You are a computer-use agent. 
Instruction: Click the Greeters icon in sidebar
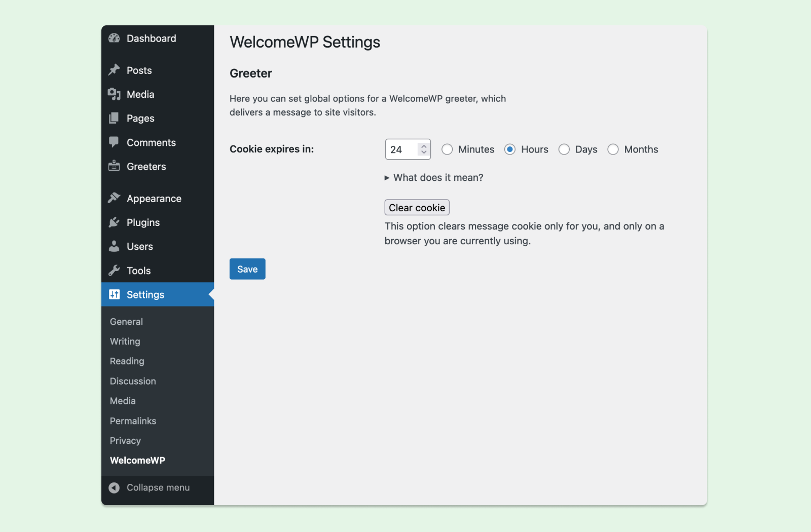coord(114,166)
